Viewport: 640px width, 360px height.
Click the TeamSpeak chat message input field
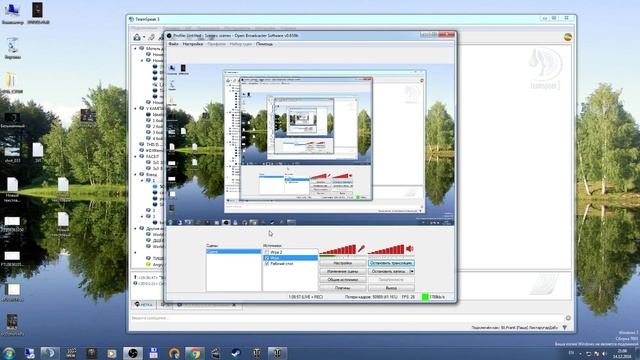coord(347,318)
